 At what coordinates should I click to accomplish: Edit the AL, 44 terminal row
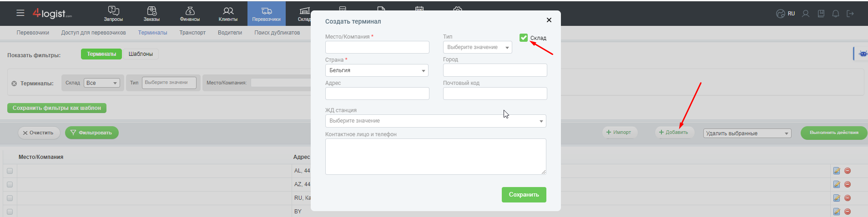point(837,171)
